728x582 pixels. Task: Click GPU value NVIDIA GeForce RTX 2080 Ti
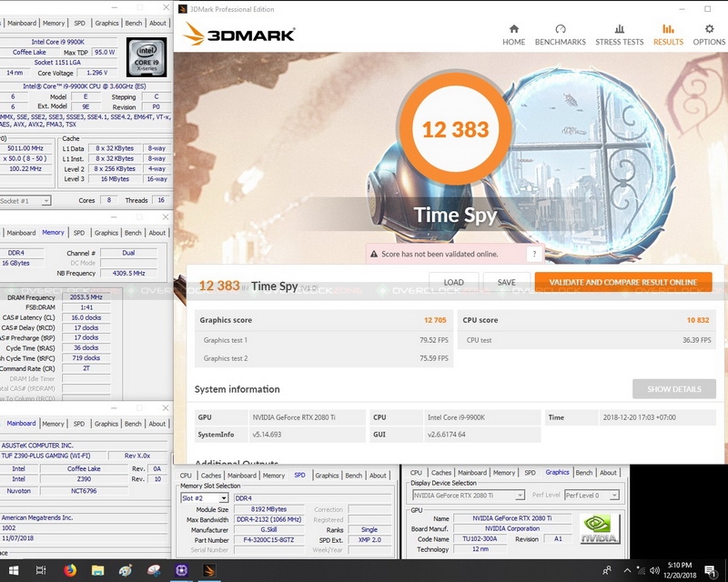click(307, 417)
